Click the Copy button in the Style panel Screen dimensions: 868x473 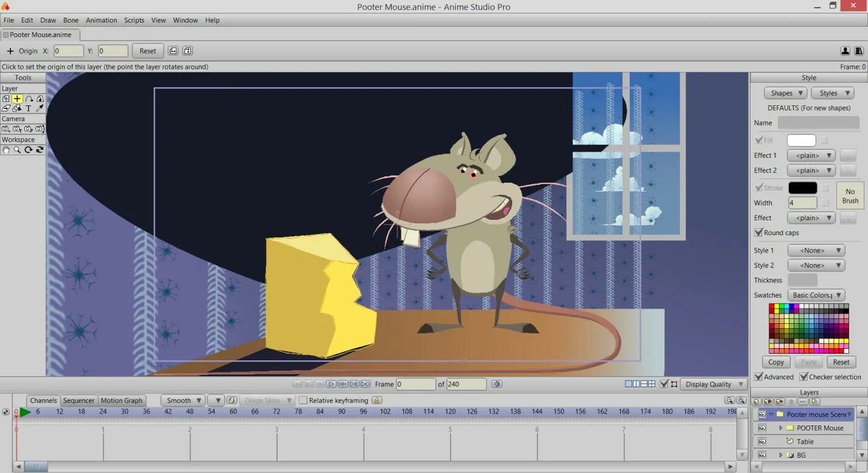[775, 362]
